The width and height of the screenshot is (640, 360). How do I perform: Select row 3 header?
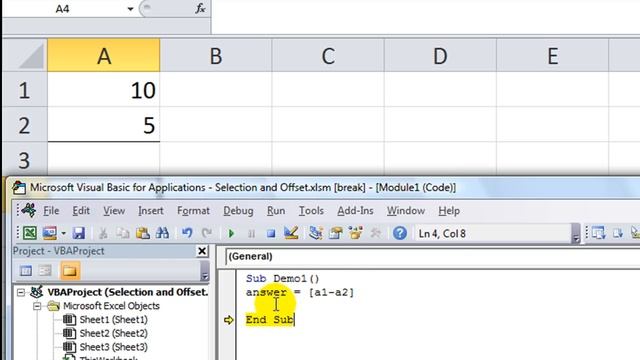coord(24,160)
